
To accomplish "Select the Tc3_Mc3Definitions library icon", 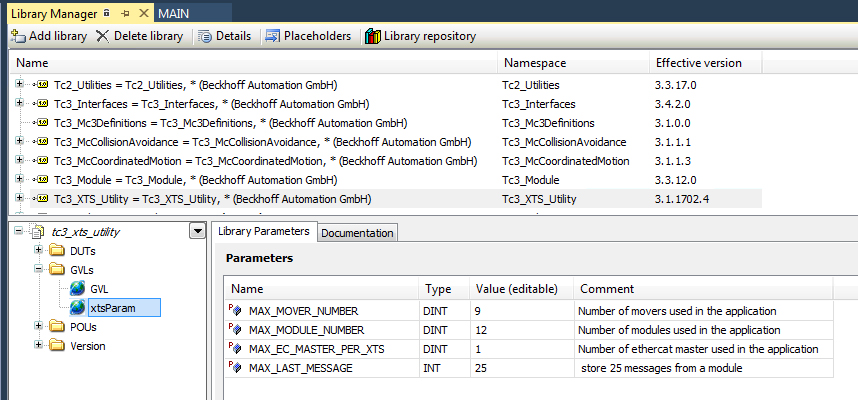I will tap(41, 123).
